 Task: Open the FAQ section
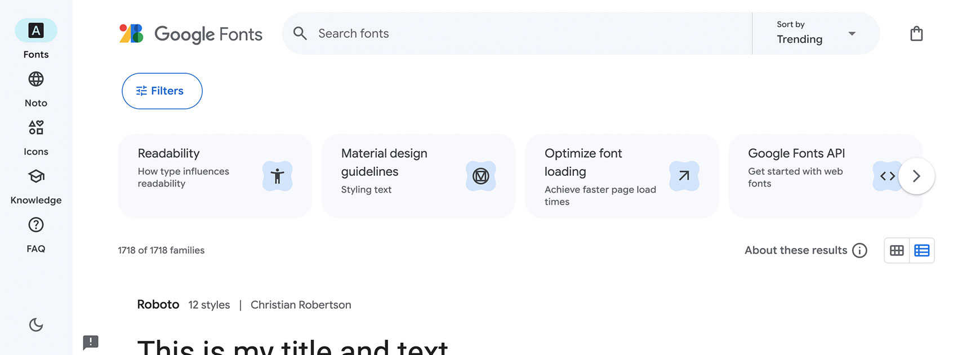pyautogui.click(x=35, y=232)
